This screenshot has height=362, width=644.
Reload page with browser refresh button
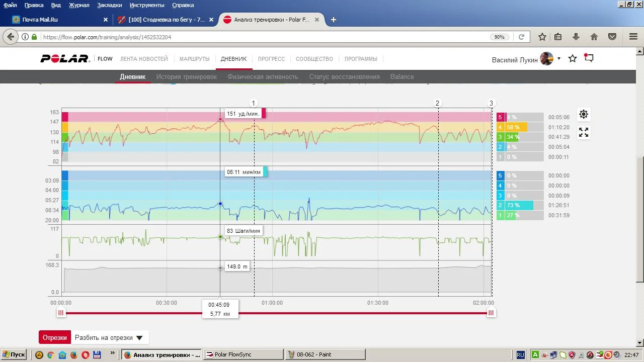(522, 37)
